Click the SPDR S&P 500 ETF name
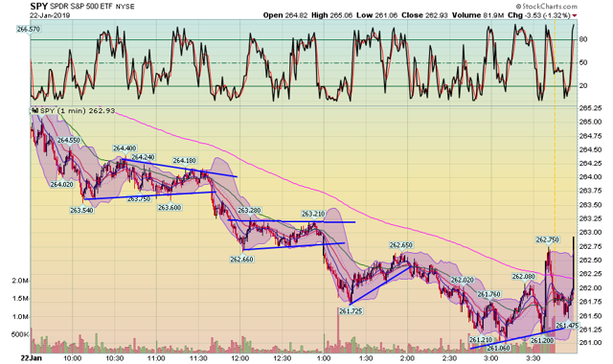 point(80,7)
